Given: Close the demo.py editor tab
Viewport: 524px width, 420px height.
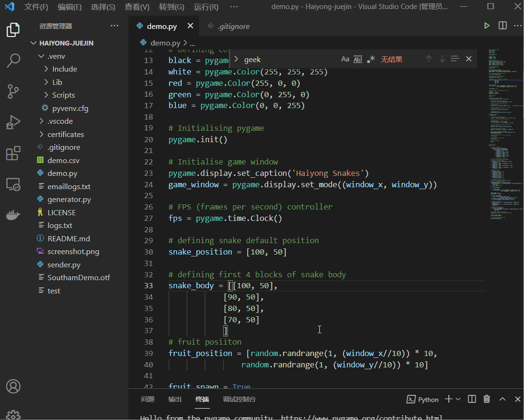Looking at the screenshot, I should (x=190, y=26).
